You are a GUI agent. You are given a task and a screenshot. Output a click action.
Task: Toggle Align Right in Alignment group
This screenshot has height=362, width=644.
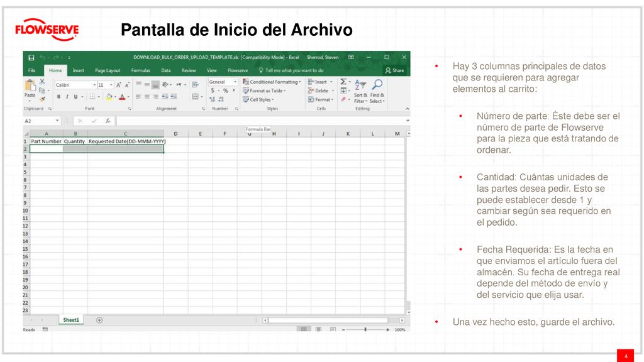tap(155, 96)
